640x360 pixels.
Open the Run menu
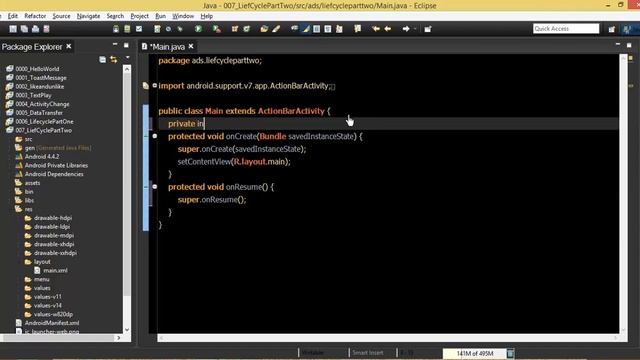coord(160,16)
